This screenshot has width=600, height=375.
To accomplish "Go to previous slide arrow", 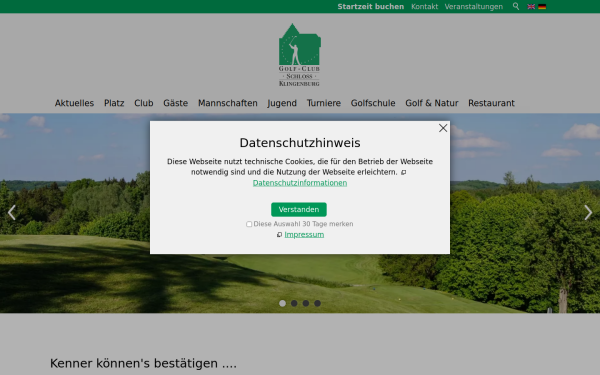I will click(x=12, y=212).
